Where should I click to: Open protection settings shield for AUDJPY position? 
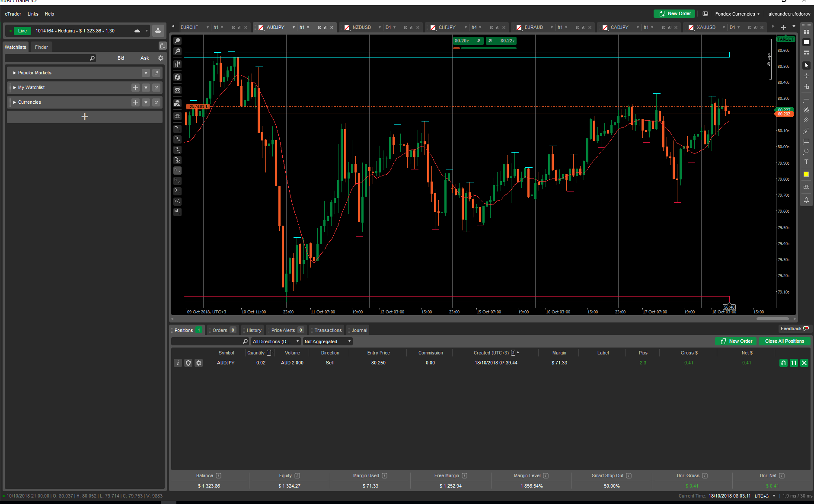(188, 363)
